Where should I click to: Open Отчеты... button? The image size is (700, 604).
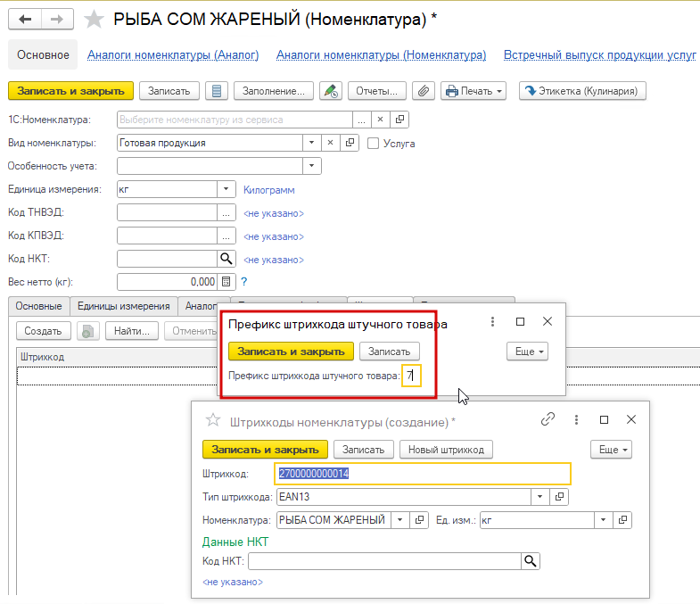[376, 91]
